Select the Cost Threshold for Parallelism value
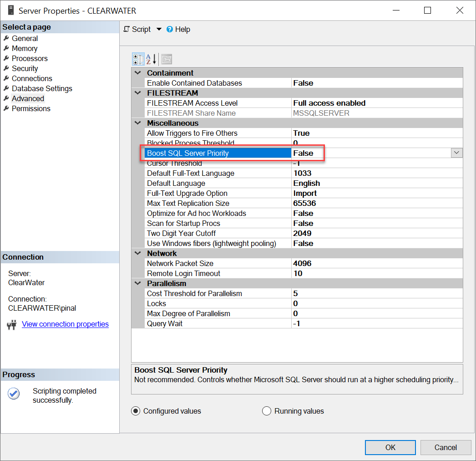 319,293
